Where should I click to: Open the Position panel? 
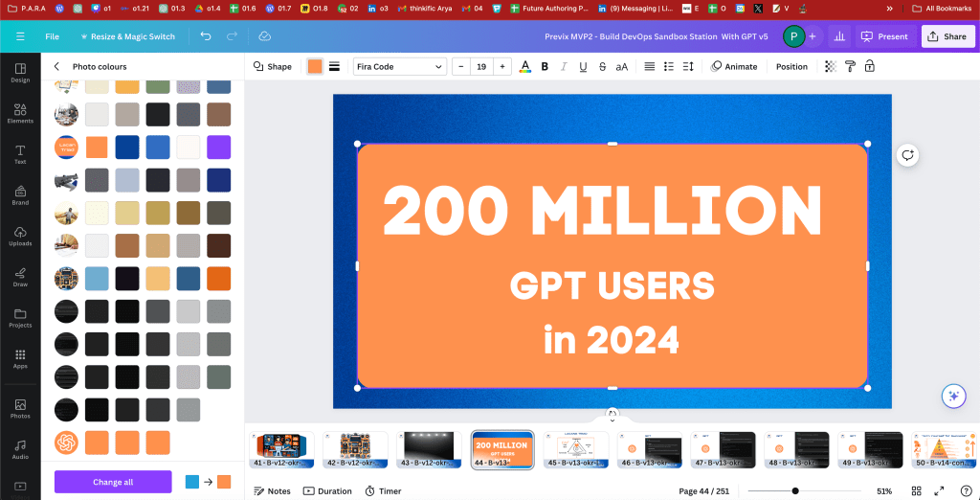(791, 66)
